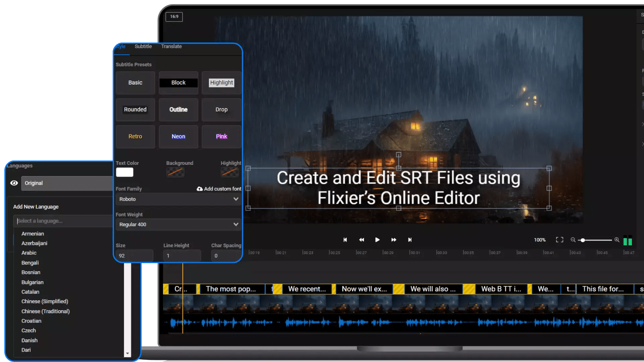Skip to the end of the video
Screen dimensions: 644x362
point(410,240)
